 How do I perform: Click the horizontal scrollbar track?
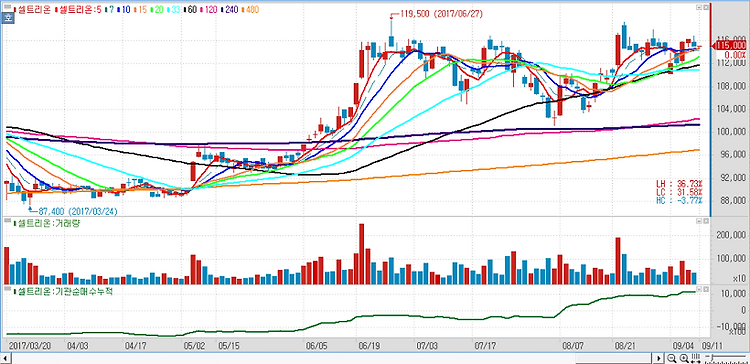click(x=332, y=358)
